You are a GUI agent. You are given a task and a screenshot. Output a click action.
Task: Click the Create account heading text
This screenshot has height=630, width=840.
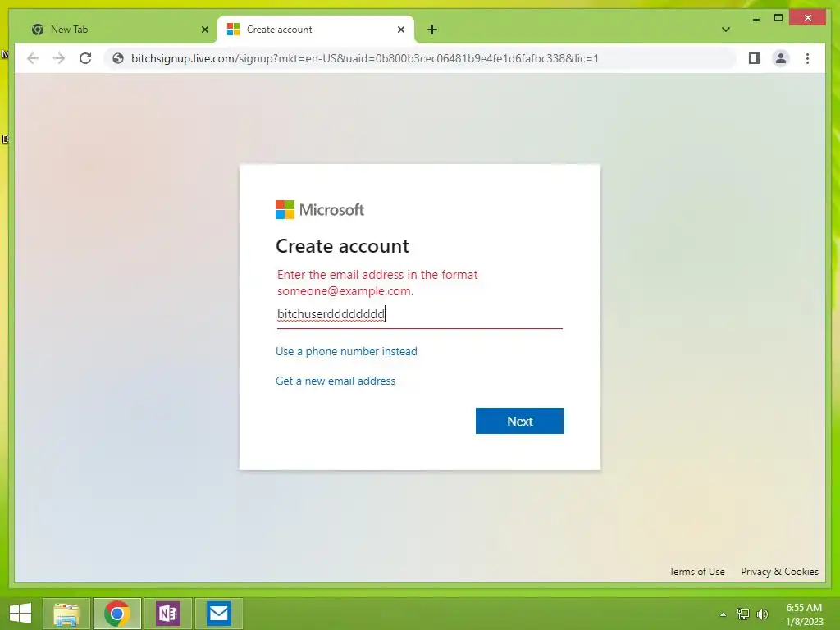coord(342,246)
